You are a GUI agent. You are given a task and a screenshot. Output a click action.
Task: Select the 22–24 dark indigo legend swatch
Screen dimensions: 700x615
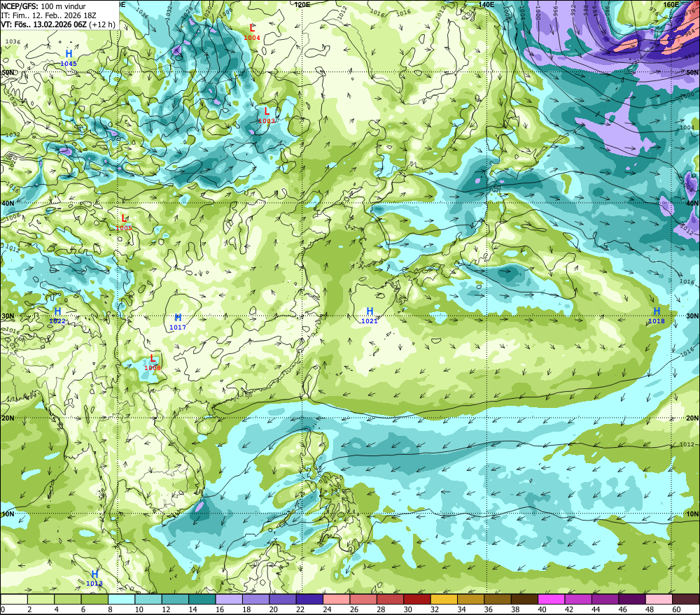tap(309, 600)
